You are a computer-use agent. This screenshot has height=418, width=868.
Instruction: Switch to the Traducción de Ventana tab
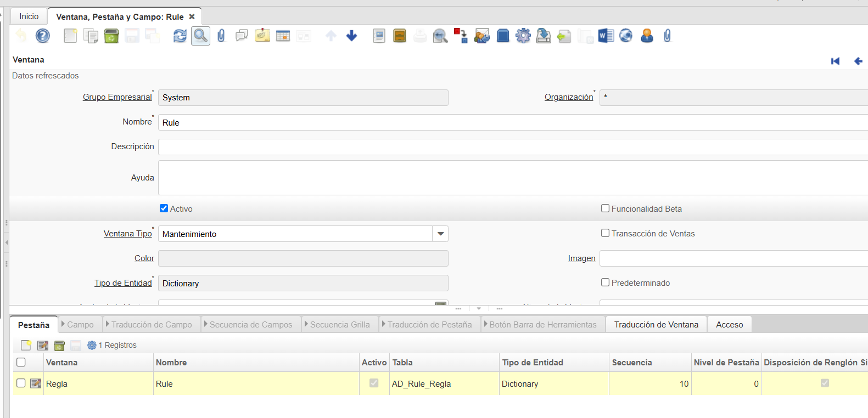point(656,325)
